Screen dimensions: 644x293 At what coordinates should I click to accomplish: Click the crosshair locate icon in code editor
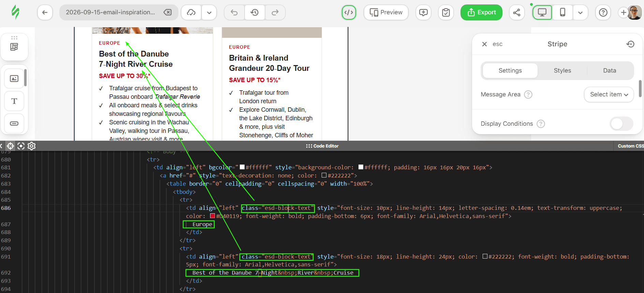click(10, 146)
